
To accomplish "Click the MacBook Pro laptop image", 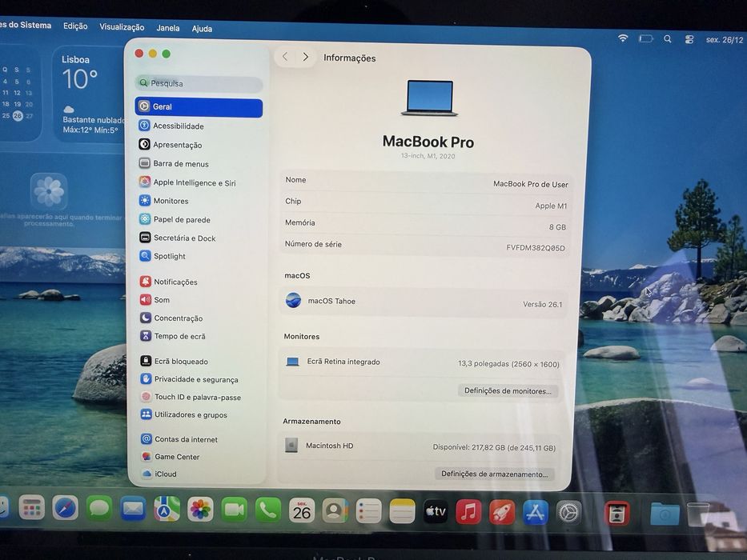I will click(429, 98).
